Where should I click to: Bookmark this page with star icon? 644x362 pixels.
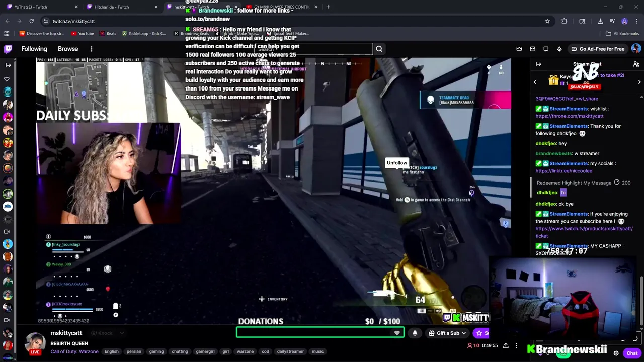tap(547, 21)
